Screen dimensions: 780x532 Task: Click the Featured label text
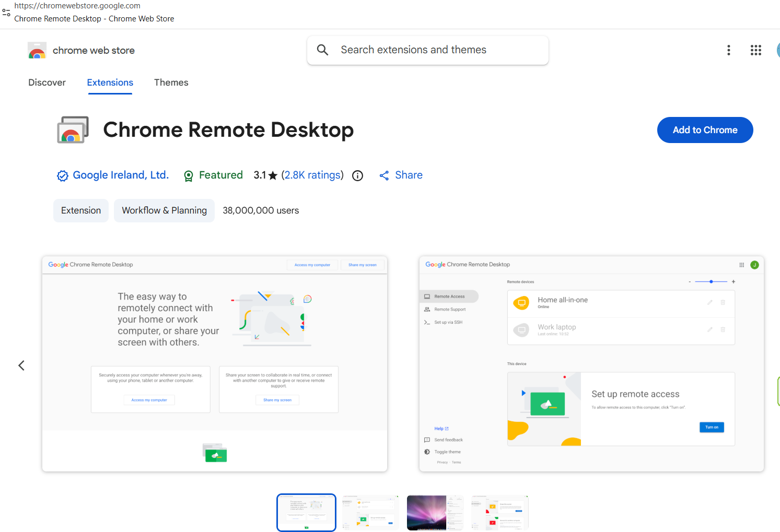coord(221,175)
